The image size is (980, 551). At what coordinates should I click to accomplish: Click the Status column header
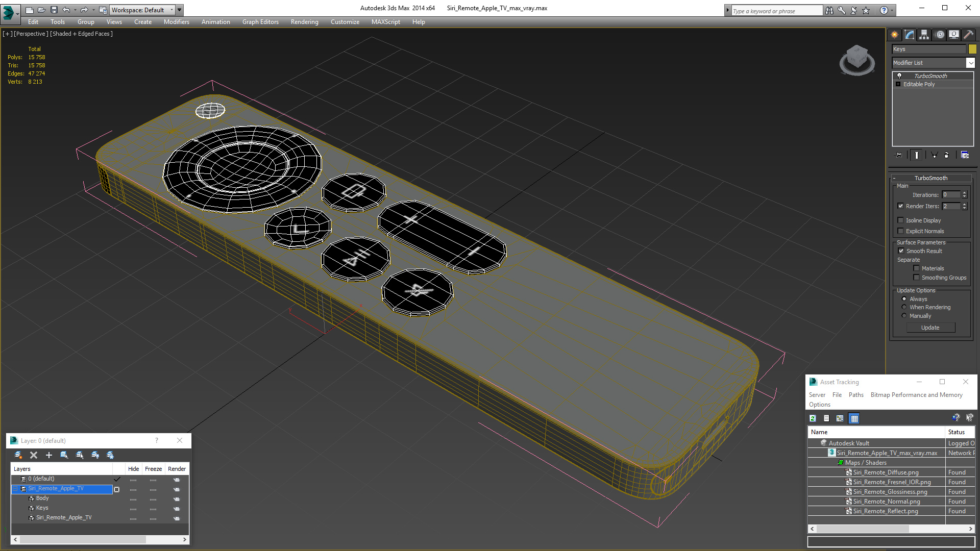pos(961,432)
